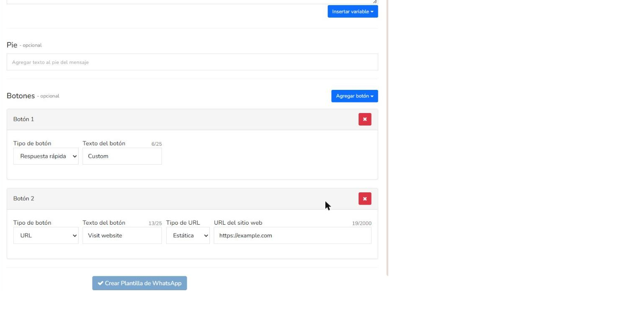Edit the Visit website button text field
This screenshot has height=315, width=644.
122,236
